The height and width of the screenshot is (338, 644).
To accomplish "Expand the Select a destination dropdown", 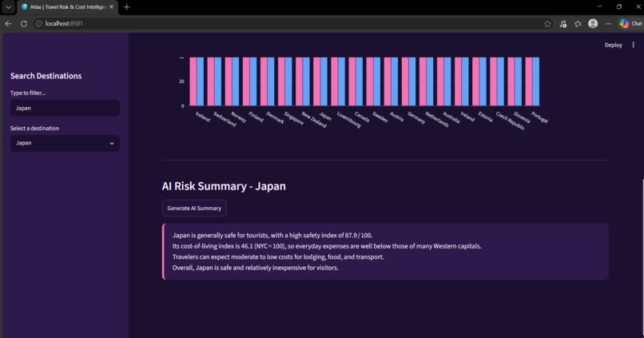I will click(x=65, y=143).
